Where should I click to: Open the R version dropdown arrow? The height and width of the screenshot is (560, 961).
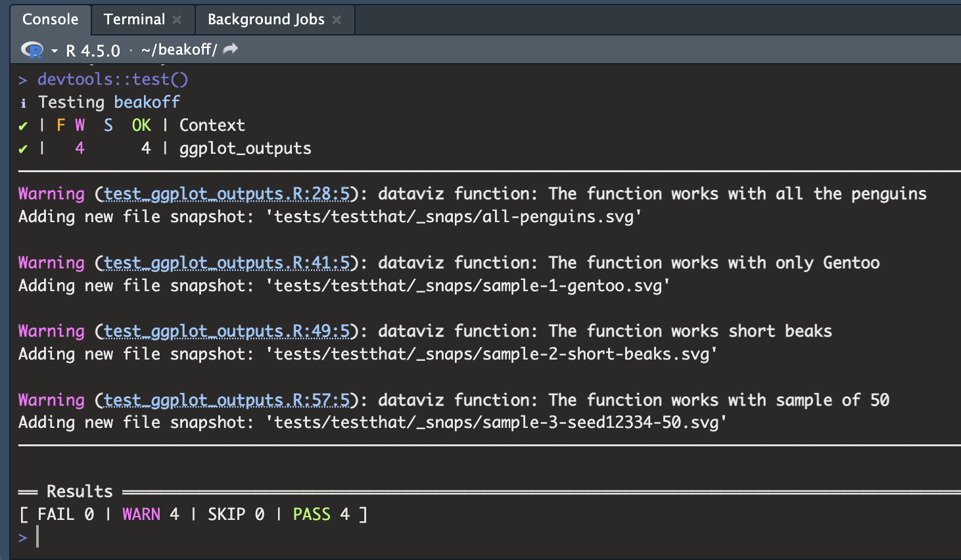pyautogui.click(x=54, y=51)
